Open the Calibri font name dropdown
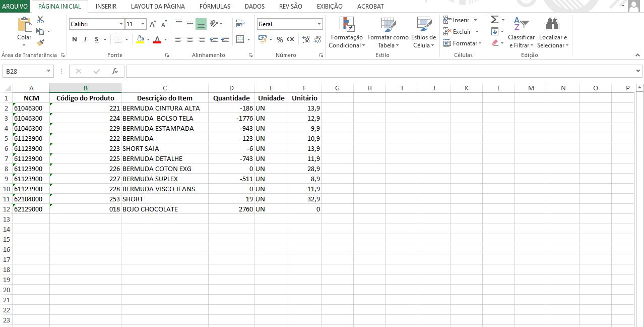 pyautogui.click(x=121, y=24)
